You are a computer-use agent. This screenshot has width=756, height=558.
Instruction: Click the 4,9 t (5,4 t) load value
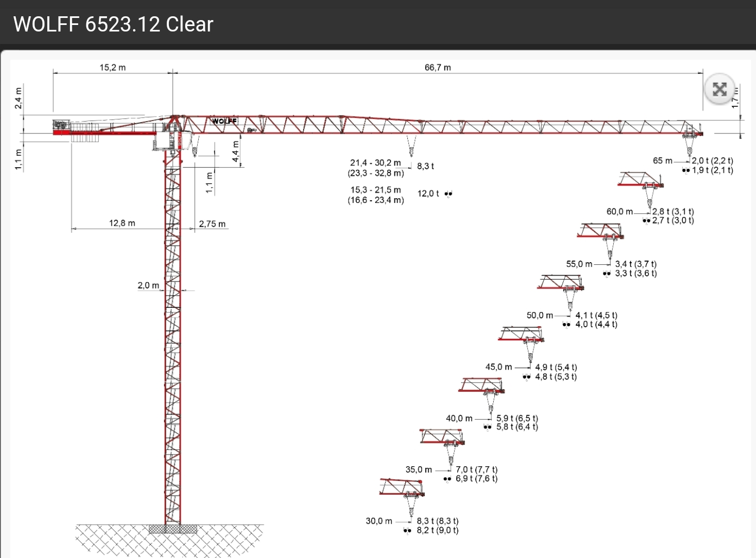tap(556, 367)
